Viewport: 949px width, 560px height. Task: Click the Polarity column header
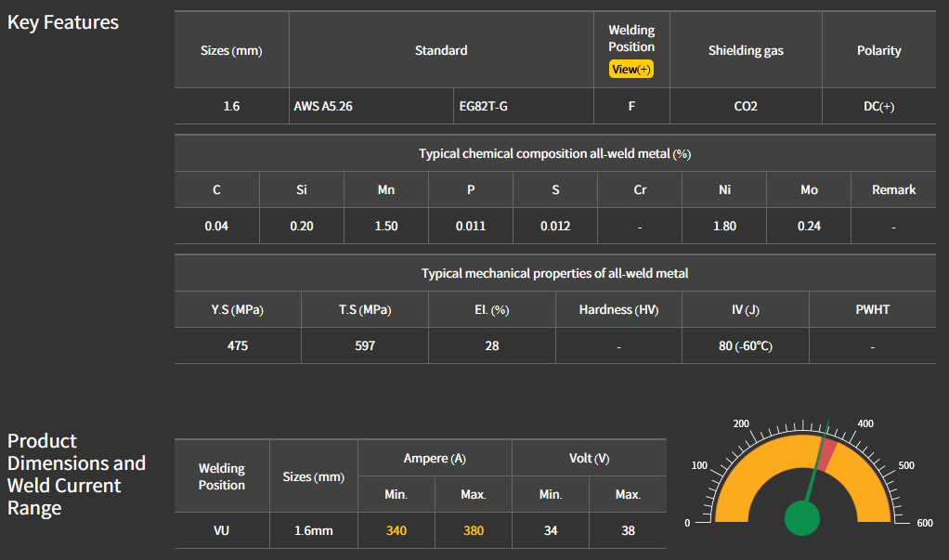(x=878, y=51)
